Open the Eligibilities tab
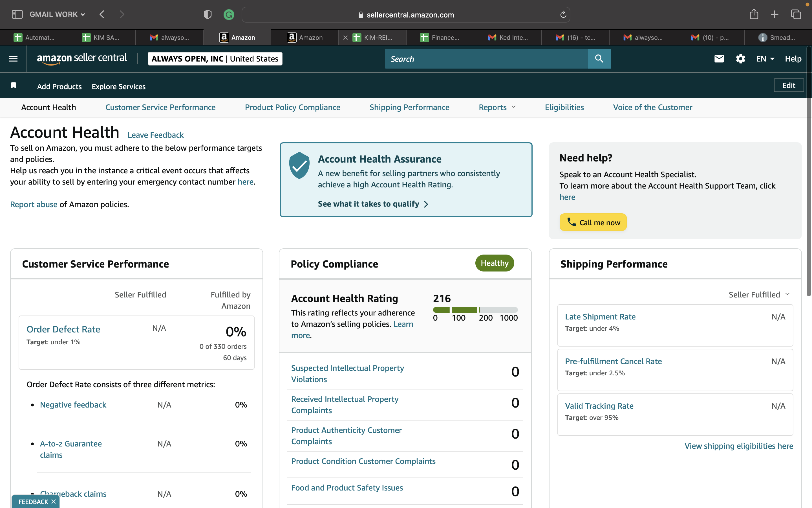This screenshot has height=508, width=812. click(564, 107)
